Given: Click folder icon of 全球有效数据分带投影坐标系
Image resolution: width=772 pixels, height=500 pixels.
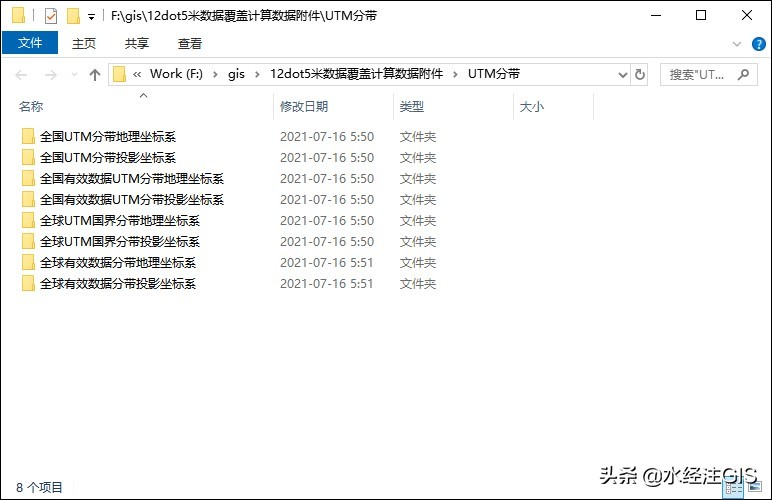Looking at the screenshot, I should point(28,284).
